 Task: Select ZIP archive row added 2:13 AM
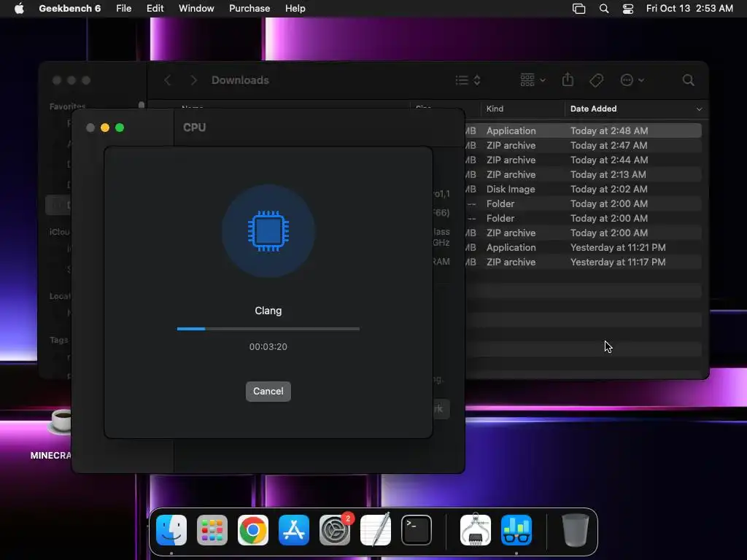(583, 174)
